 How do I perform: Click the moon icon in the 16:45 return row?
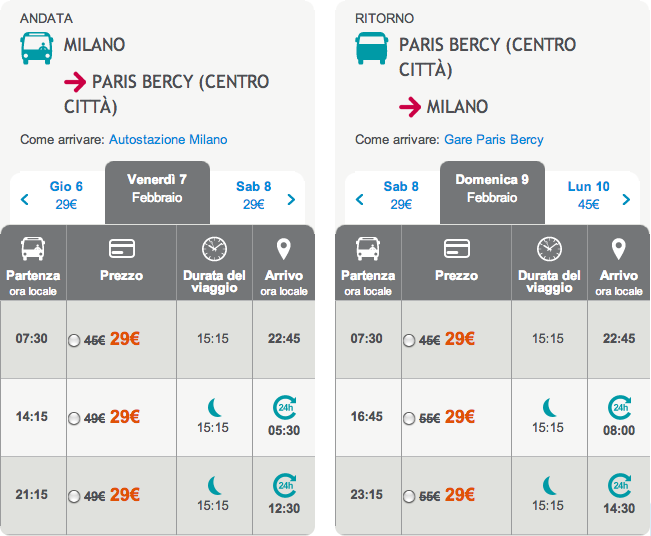coord(549,407)
